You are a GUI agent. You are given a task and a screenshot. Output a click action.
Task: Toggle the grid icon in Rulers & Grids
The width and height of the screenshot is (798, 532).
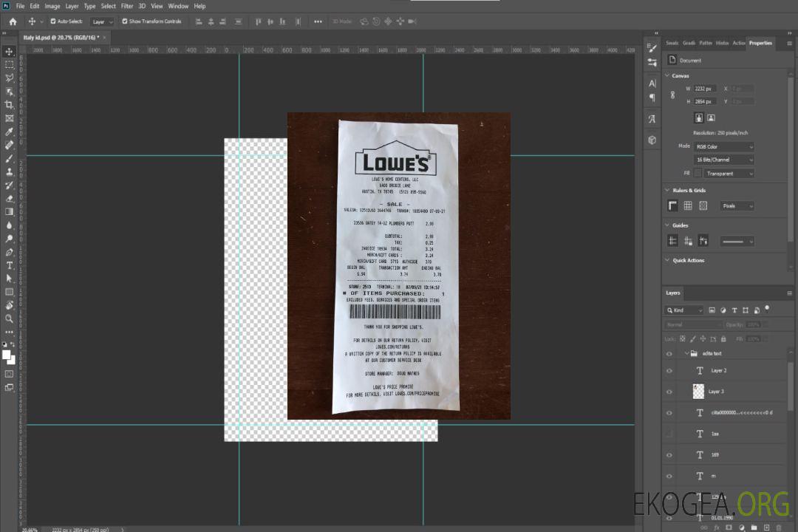click(688, 205)
